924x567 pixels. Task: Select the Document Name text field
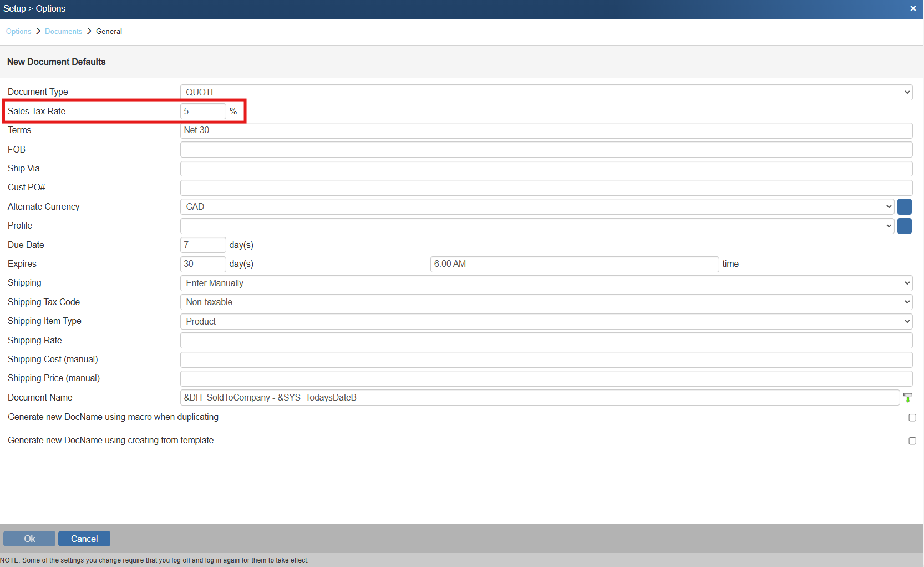[539, 398]
